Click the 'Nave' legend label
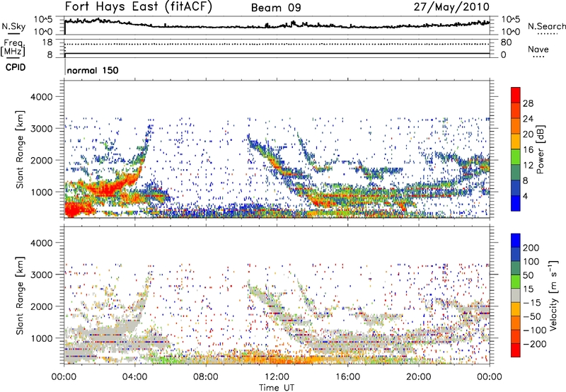Viewport: 566px width, 392px height. click(538, 50)
